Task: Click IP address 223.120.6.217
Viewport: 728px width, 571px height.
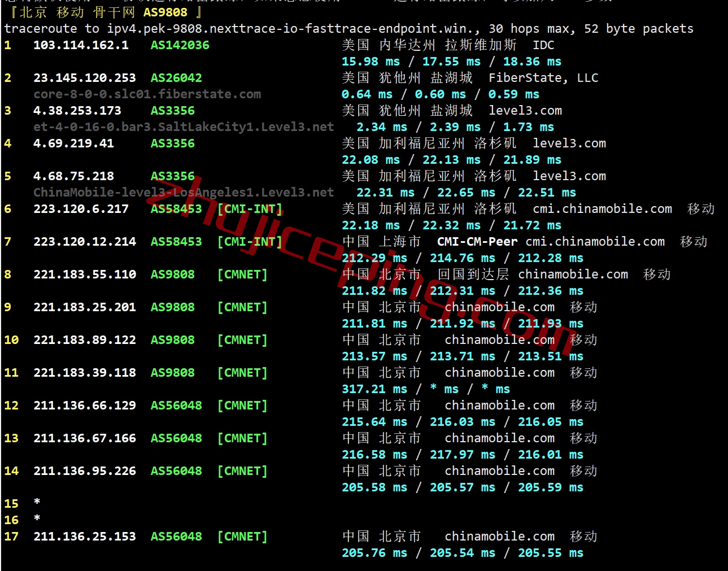Action: coord(81,209)
